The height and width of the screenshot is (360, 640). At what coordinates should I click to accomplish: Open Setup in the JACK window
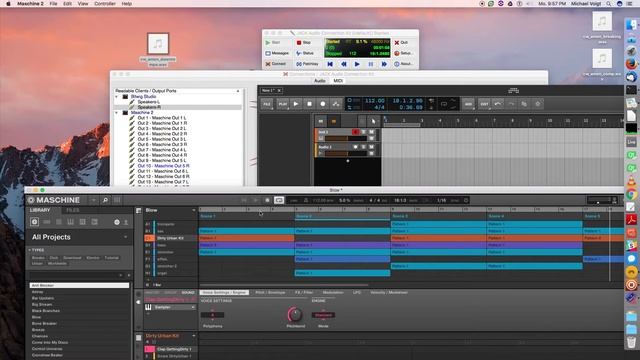(x=404, y=53)
